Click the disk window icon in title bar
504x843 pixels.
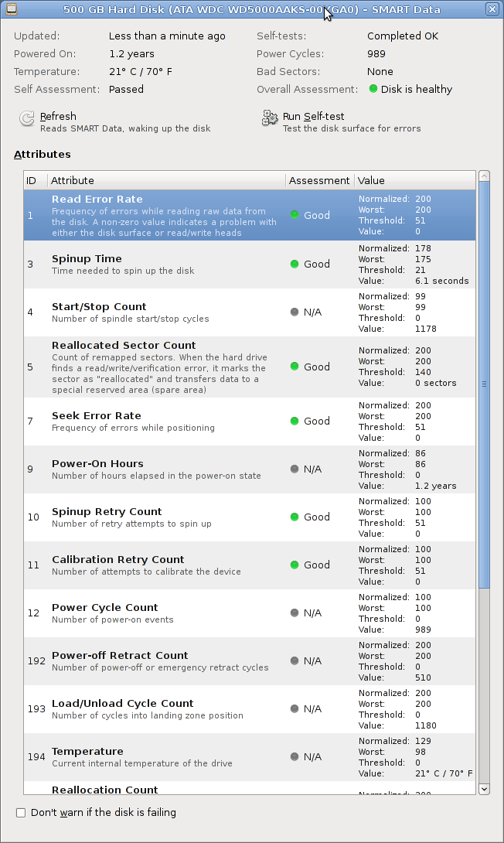pyautogui.click(x=12, y=9)
